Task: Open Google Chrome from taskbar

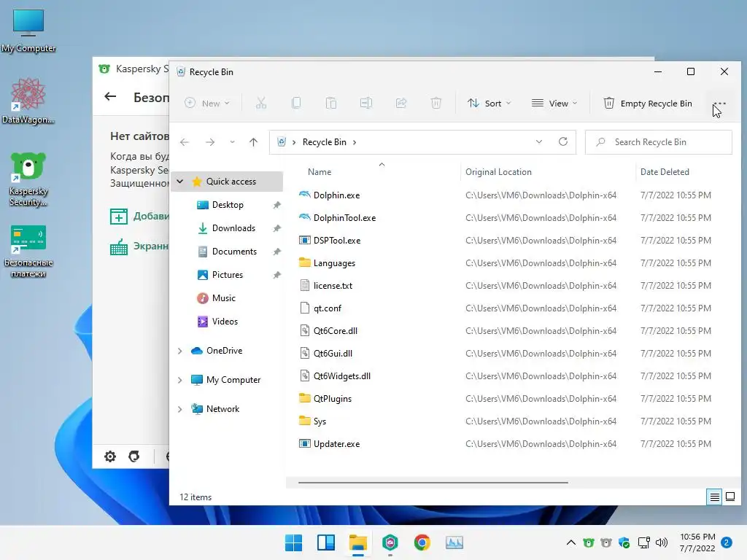Action: [x=422, y=542]
